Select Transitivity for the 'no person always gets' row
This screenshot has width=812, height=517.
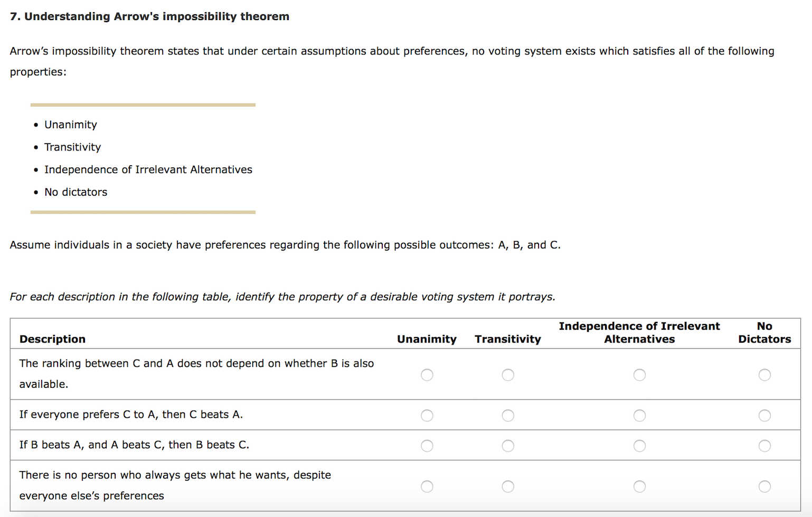click(x=508, y=486)
